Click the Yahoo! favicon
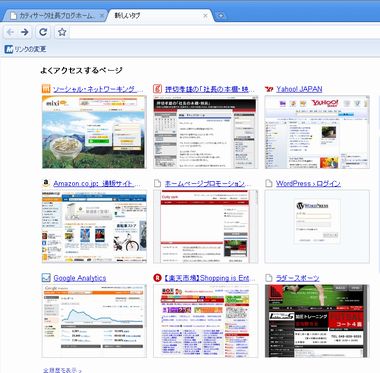Viewport: 380px width, 373px height. [269, 89]
